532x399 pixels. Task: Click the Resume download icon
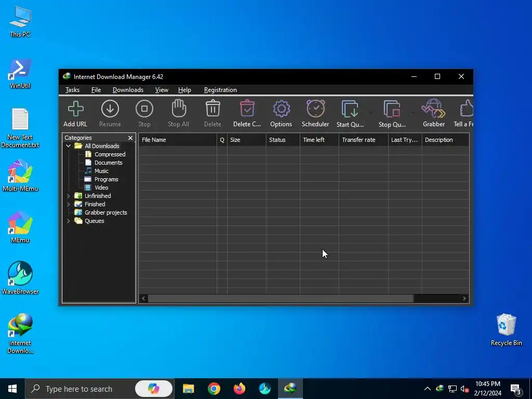coord(110,109)
